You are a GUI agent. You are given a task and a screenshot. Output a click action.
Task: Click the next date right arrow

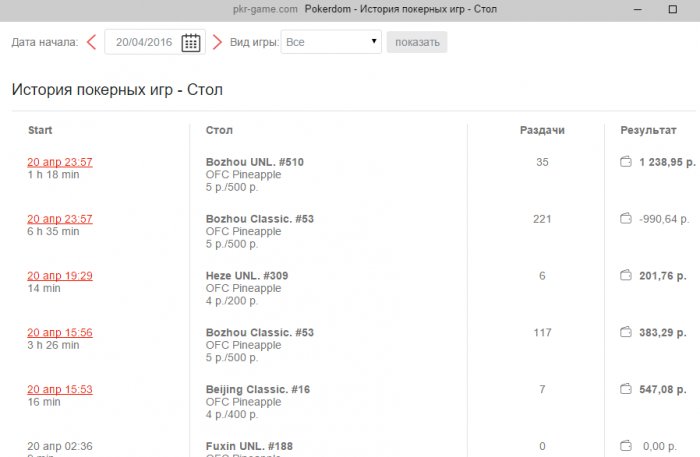pyautogui.click(x=217, y=42)
